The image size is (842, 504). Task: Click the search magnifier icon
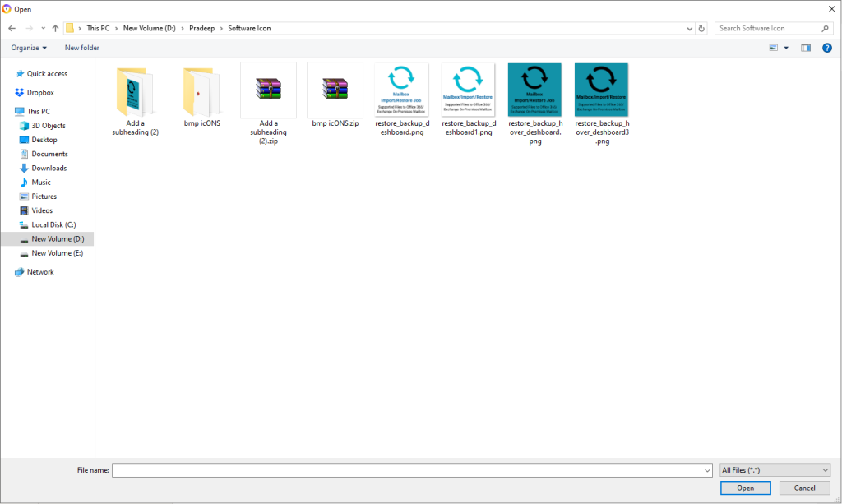point(826,29)
